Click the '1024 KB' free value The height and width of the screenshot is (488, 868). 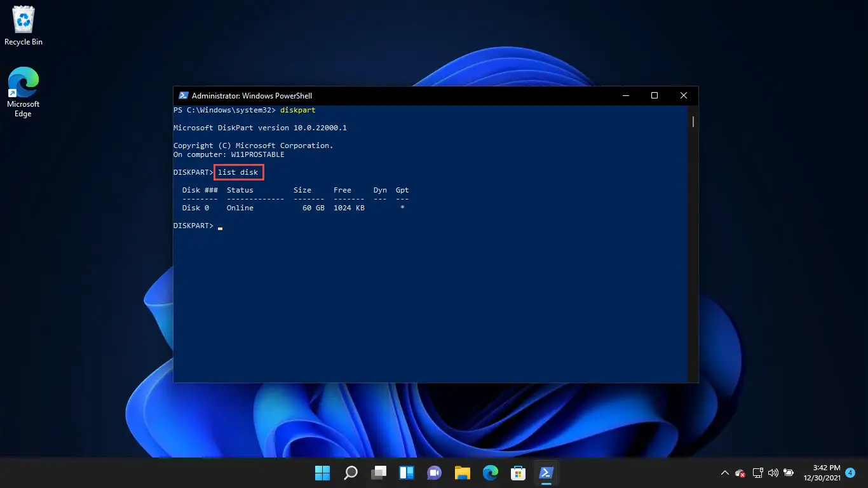349,208
